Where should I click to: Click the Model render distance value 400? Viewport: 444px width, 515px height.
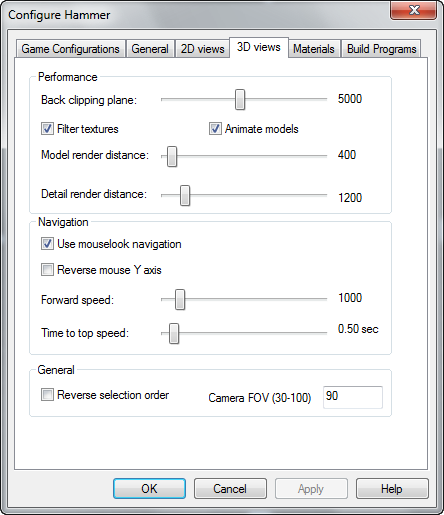347,155
